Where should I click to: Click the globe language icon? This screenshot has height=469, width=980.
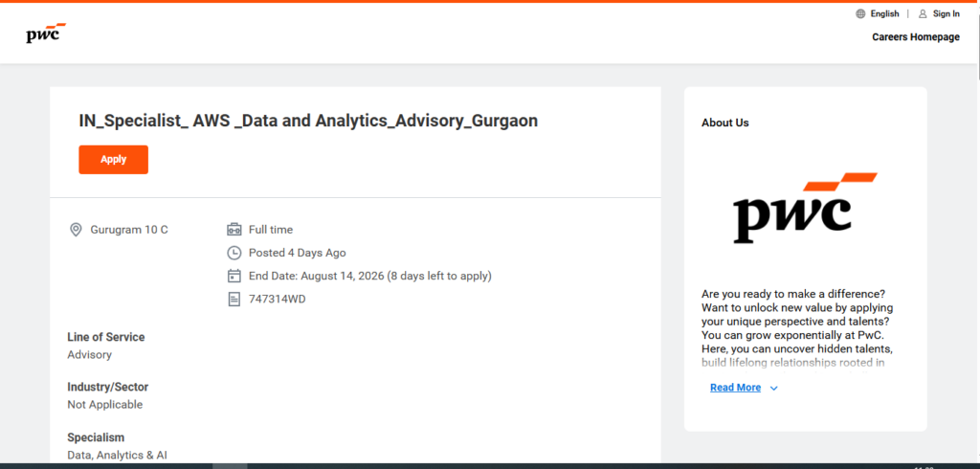click(860, 13)
